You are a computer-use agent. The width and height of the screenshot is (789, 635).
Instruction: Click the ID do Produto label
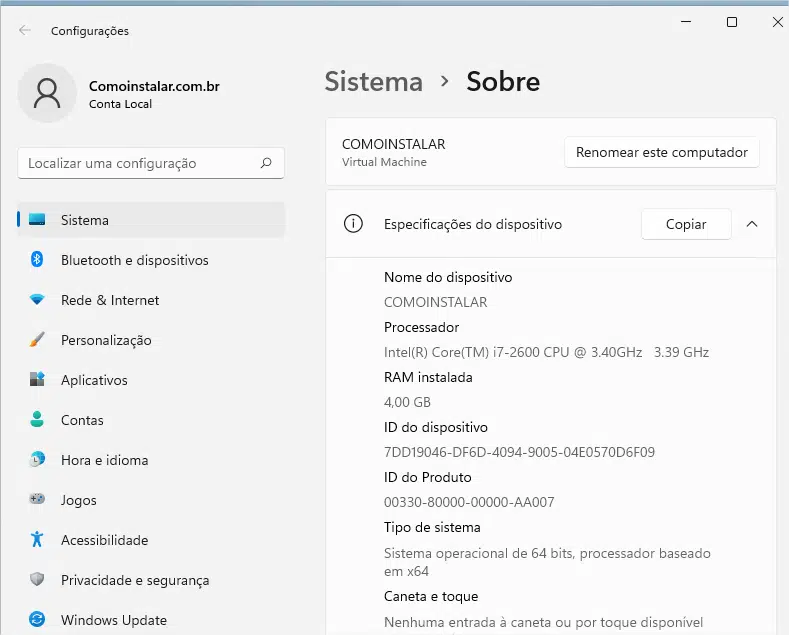pyautogui.click(x=428, y=477)
